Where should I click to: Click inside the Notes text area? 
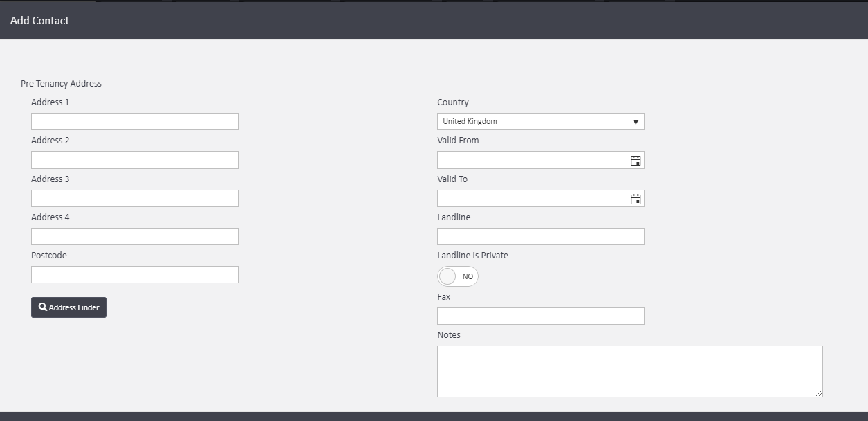point(629,370)
